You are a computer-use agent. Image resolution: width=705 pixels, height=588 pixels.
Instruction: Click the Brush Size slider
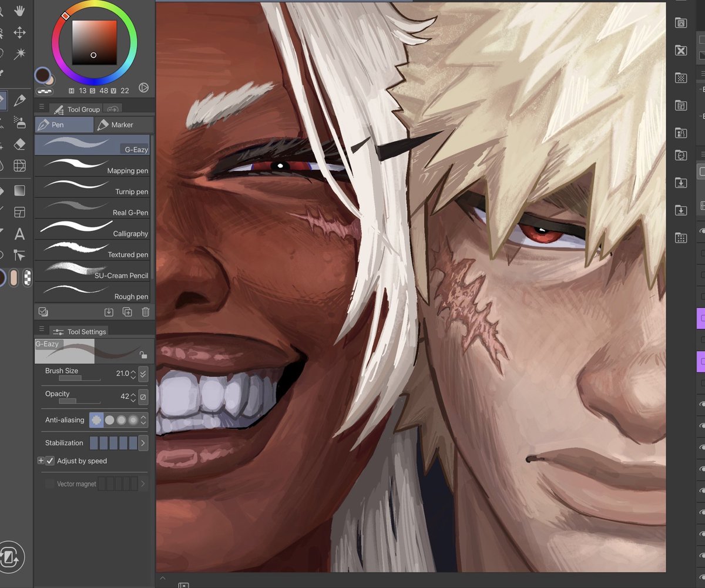tap(79, 378)
